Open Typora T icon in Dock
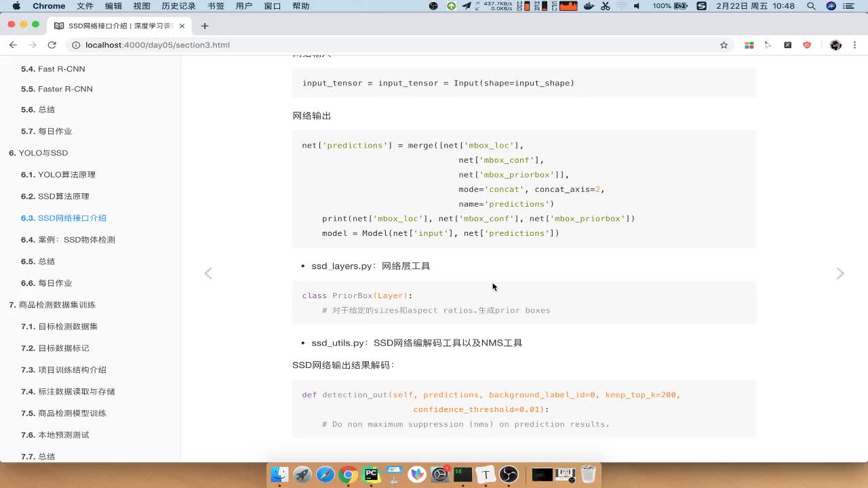 point(486,474)
